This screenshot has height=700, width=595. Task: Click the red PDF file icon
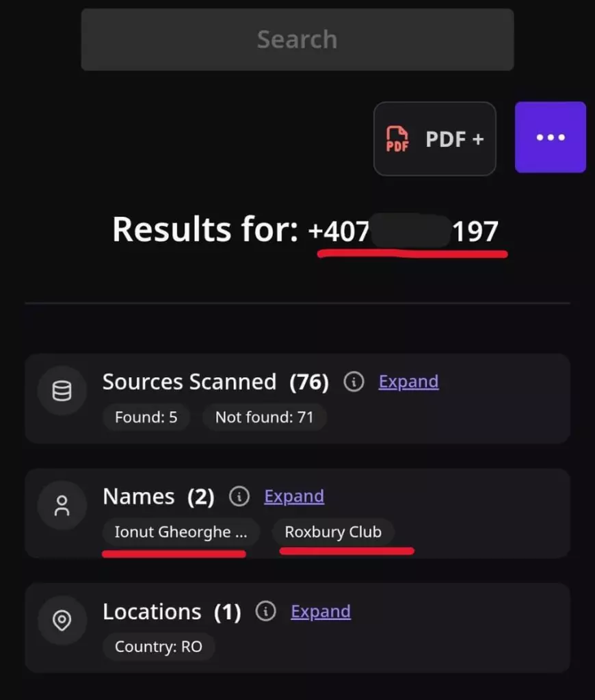(397, 139)
